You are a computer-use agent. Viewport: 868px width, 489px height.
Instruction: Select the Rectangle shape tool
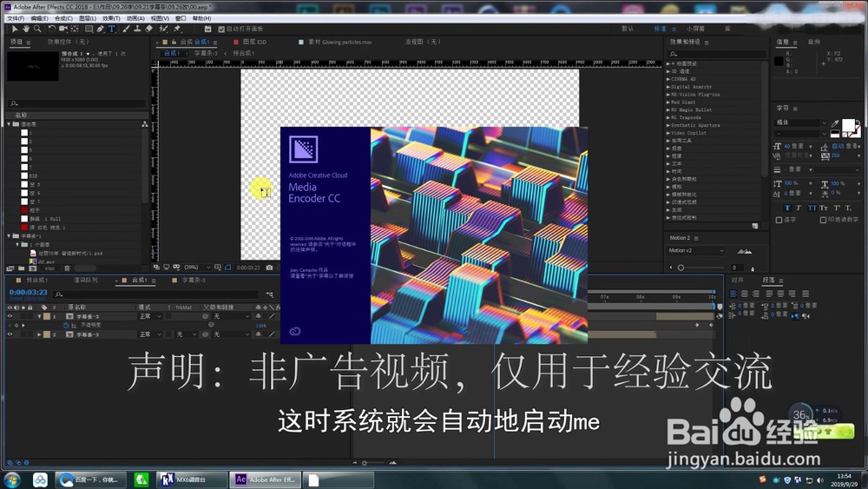pos(89,29)
